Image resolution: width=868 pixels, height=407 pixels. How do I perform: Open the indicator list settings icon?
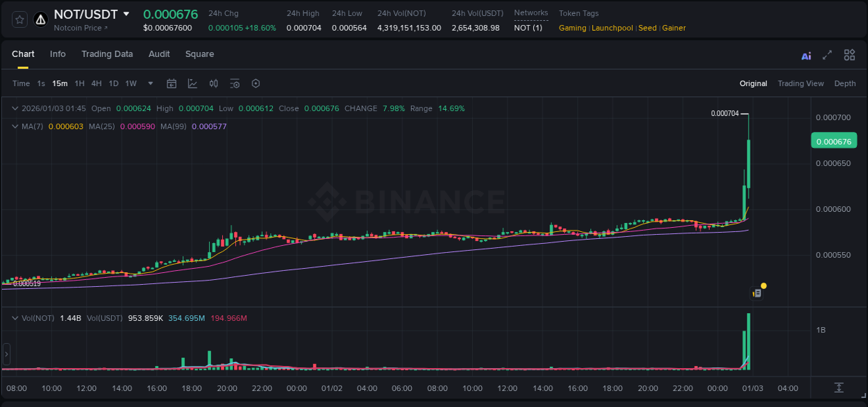(235, 83)
